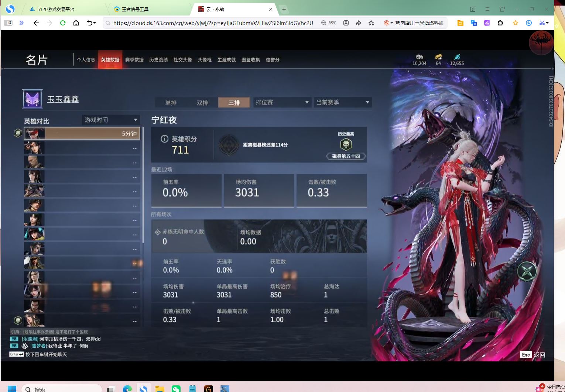Screen dimensions: 565x392
Task: Open the 排位赛 match type dropdown
Action: pyautogui.click(x=282, y=102)
